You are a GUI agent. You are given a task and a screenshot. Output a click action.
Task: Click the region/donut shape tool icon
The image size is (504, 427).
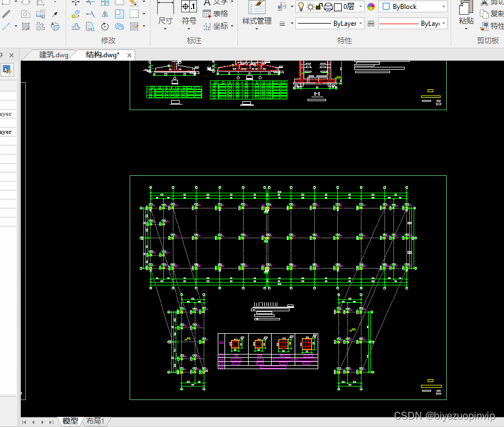(26, 14)
